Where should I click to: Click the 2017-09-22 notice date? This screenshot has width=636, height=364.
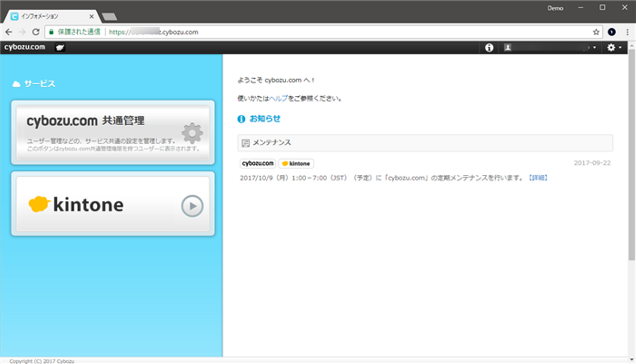coord(592,163)
